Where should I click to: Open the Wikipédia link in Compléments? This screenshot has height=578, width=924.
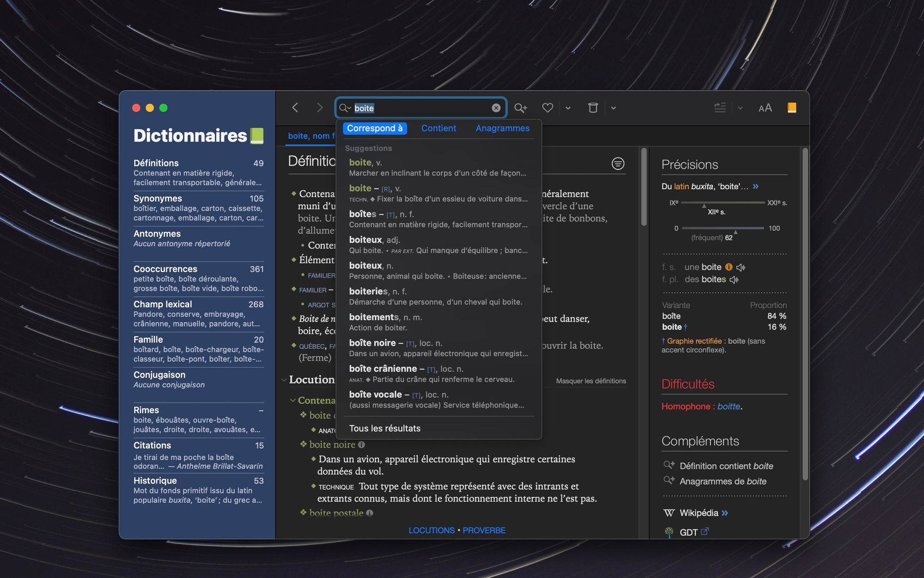(699, 513)
